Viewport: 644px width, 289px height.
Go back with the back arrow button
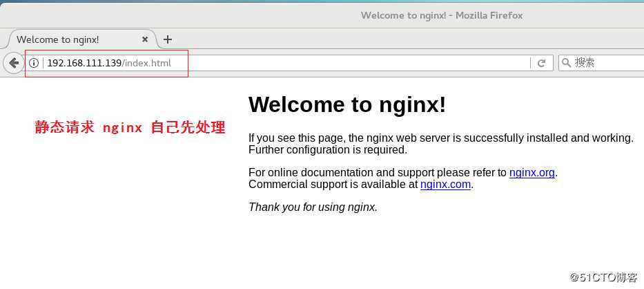click(x=14, y=63)
